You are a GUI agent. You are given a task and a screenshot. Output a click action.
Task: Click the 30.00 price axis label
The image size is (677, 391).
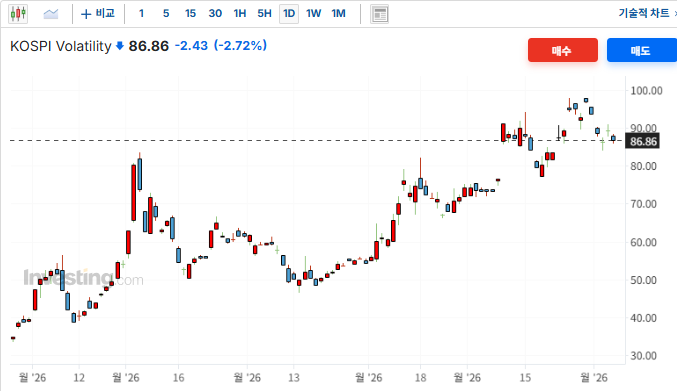point(643,356)
